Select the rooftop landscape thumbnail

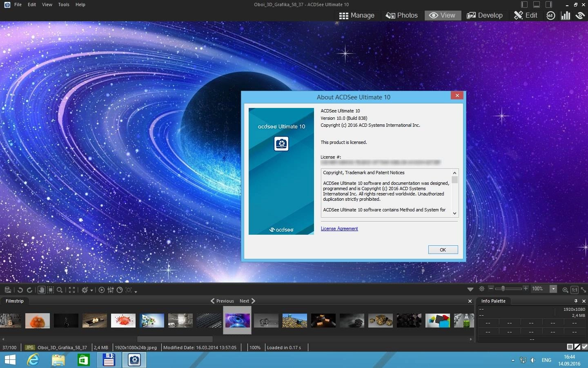click(x=295, y=321)
